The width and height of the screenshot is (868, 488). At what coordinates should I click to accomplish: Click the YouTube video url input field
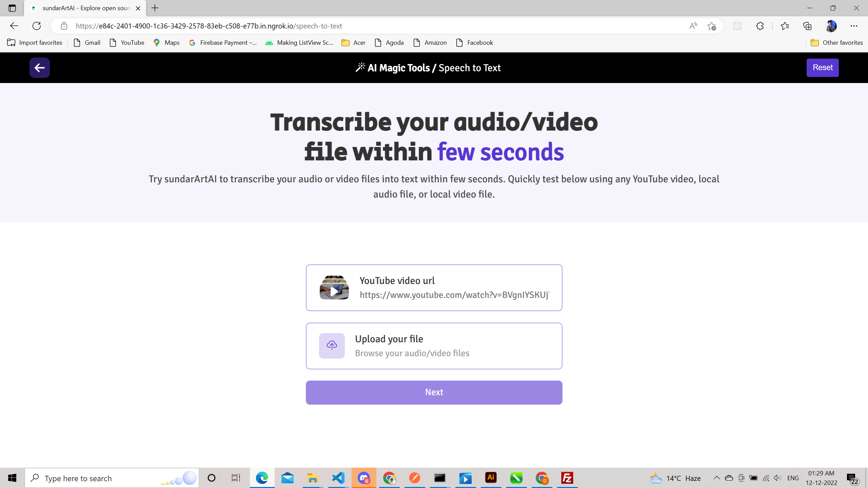tap(454, 295)
